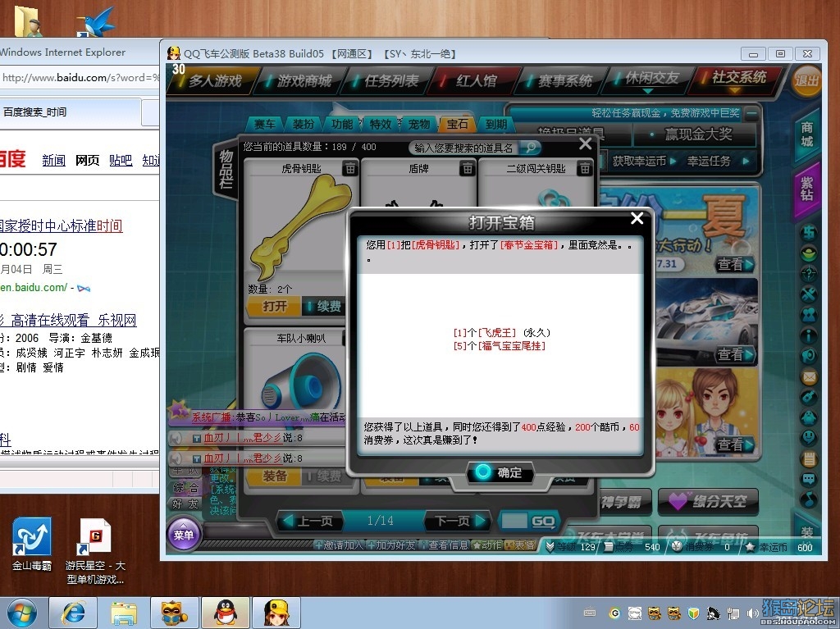The width and height of the screenshot is (840, 629).
Task: Select the 到期 inventory tab
Action: click(496, 125)
